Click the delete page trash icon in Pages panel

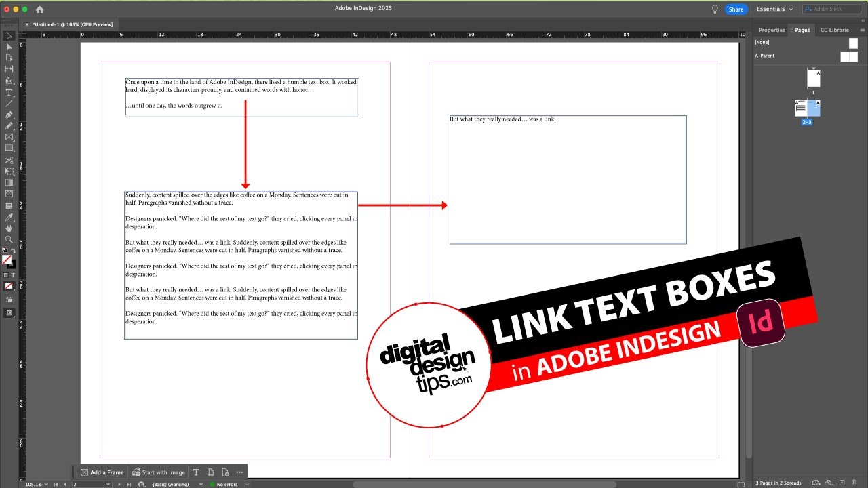point(854,483)
